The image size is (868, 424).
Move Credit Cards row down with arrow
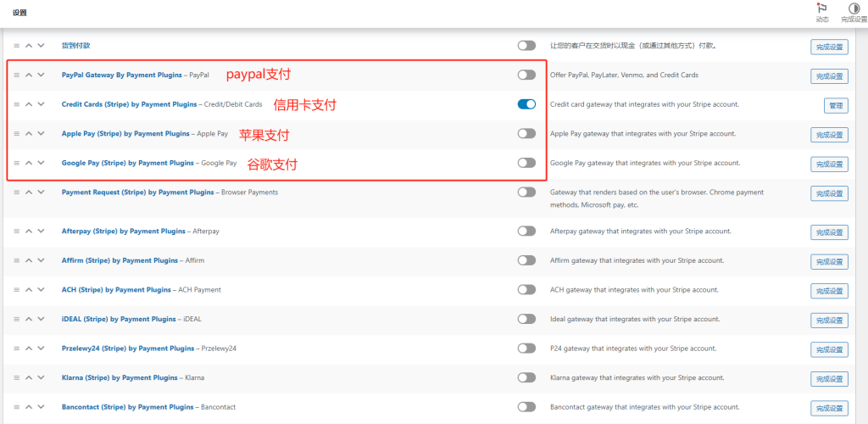(41, 104)
